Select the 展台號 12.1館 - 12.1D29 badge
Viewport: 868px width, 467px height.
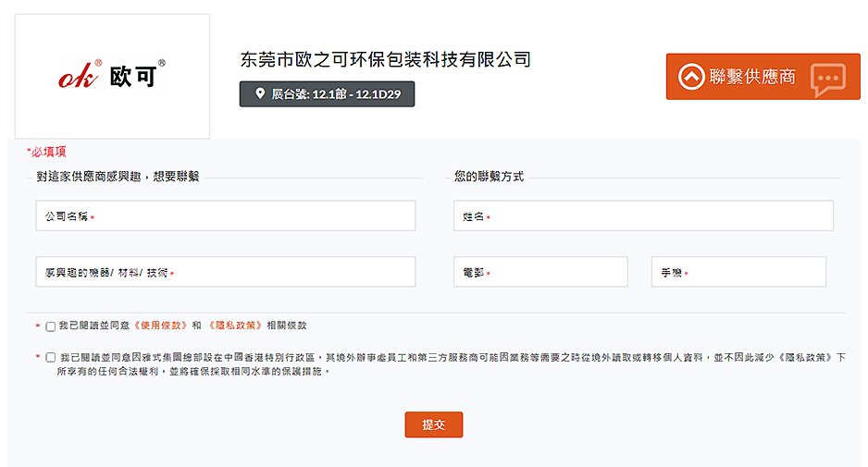[x=327, y=94]
